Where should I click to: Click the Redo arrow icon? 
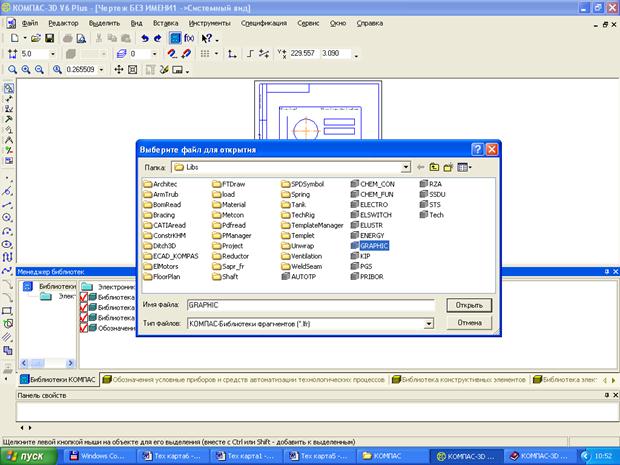pos(157,38)
